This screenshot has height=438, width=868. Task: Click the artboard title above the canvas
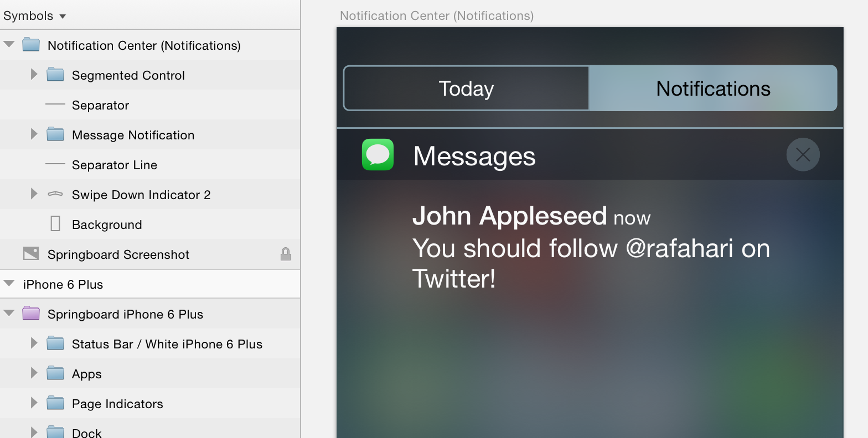(437, 15)
